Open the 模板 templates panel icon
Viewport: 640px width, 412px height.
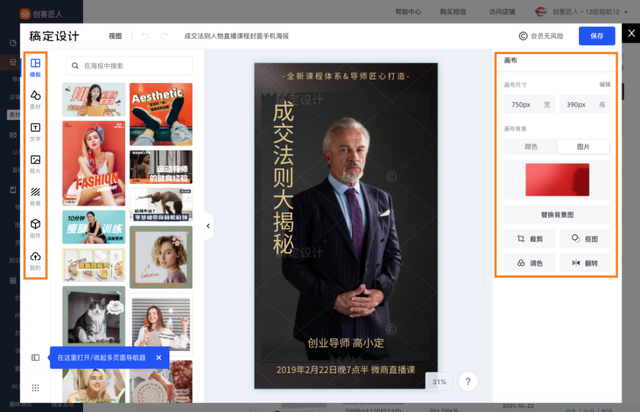pos(36,66)
